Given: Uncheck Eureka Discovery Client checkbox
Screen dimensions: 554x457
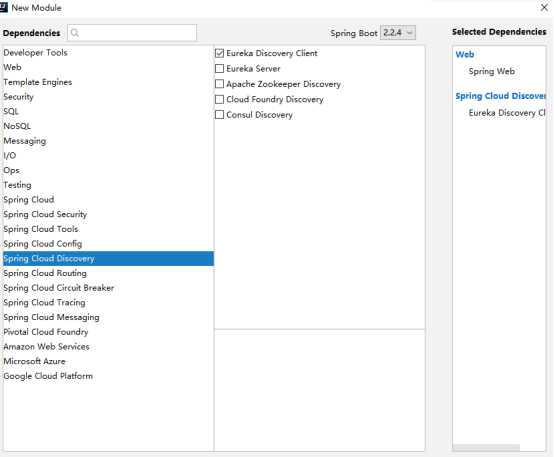Looking at the screenshot, I should 219,53.
